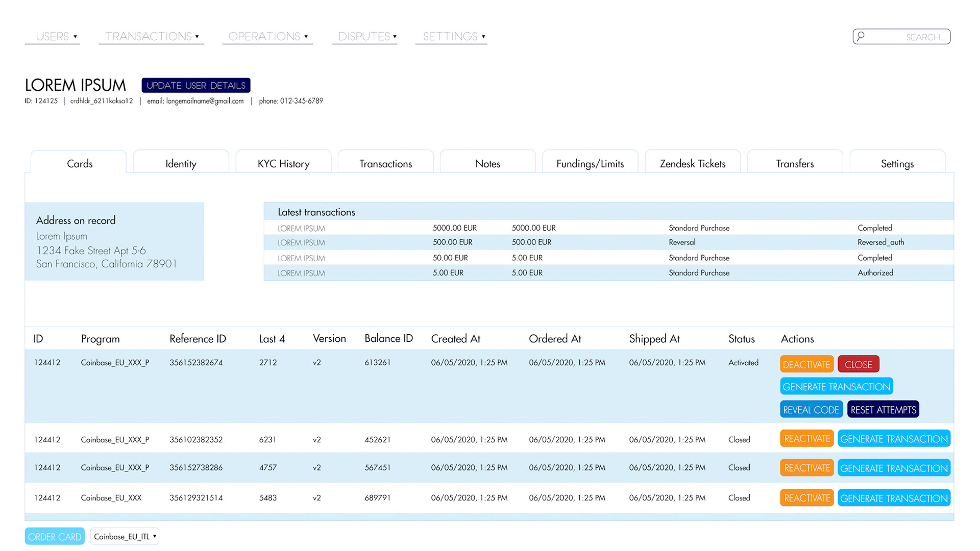The width and height of the screenshot is (980, 551).
Task: Select Coinbase_EU_ITL program dropdown
Action: [125, 536]
